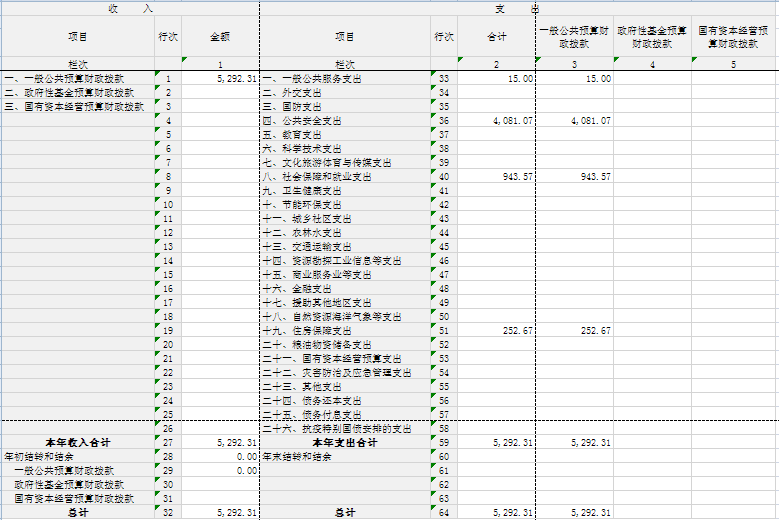Select the 金额 column header

(x=220, y=37)
